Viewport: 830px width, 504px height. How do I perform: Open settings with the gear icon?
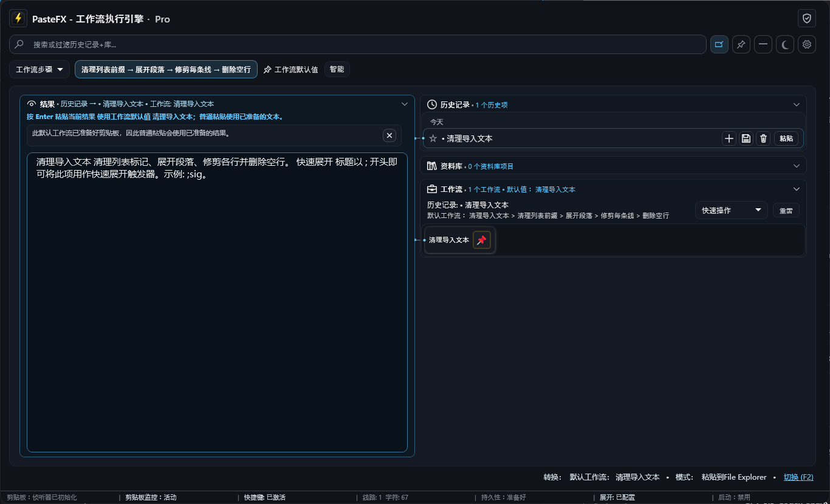tap(807, 44)
